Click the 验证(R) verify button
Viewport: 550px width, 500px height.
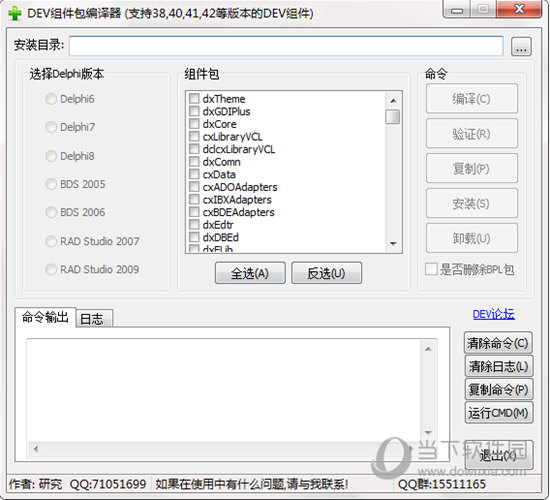coord(471,134)
